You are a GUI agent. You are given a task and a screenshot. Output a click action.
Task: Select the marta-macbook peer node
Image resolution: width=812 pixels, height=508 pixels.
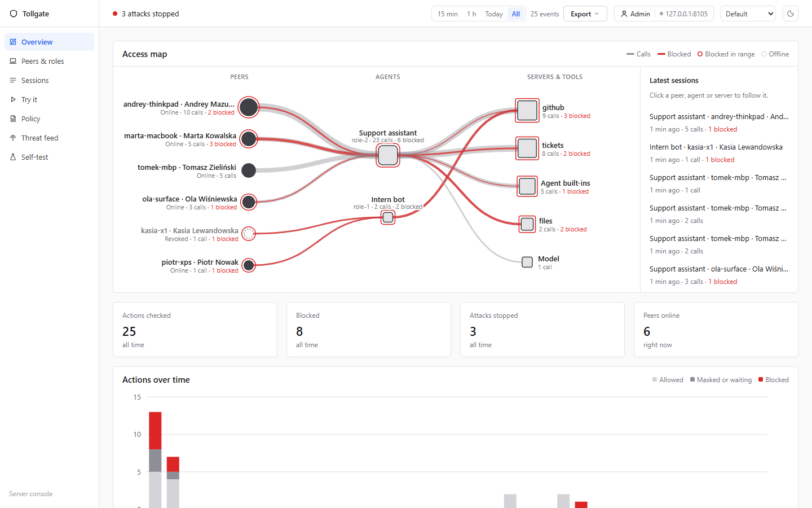coord(249,139)
